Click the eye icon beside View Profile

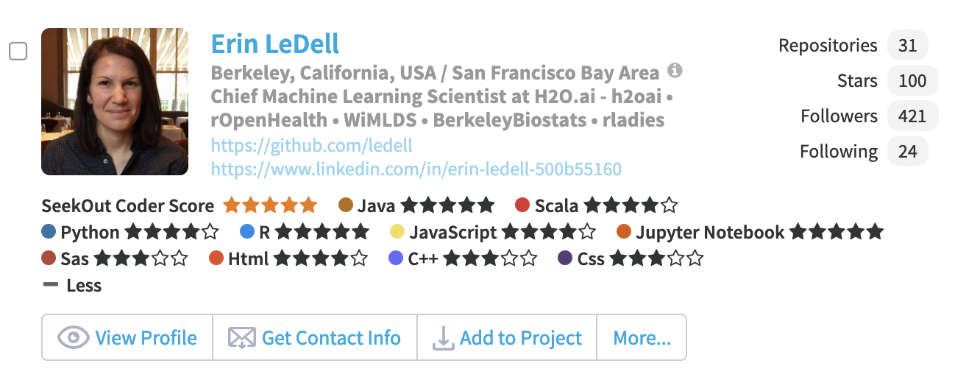pos(73,338)
